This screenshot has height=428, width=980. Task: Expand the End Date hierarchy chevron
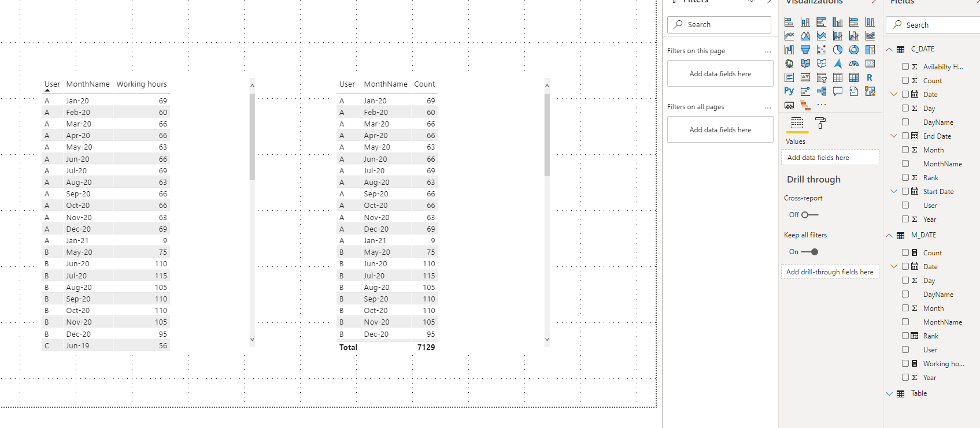pos(894,136)
